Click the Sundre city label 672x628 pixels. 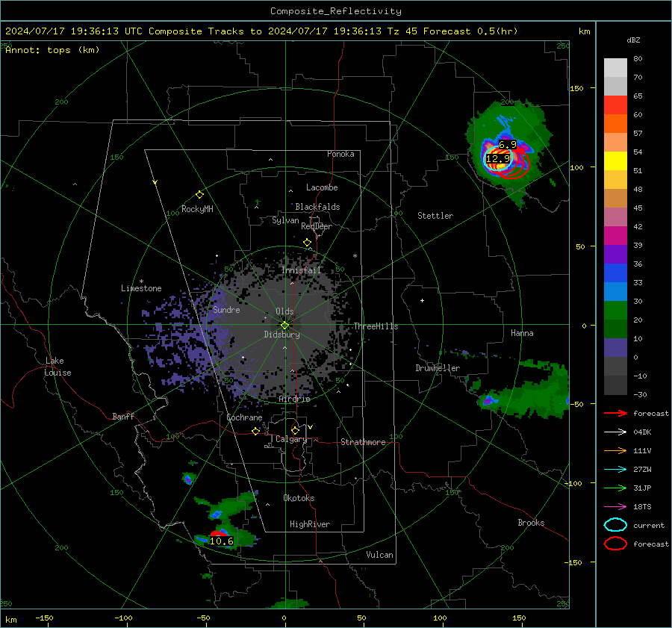226,309
